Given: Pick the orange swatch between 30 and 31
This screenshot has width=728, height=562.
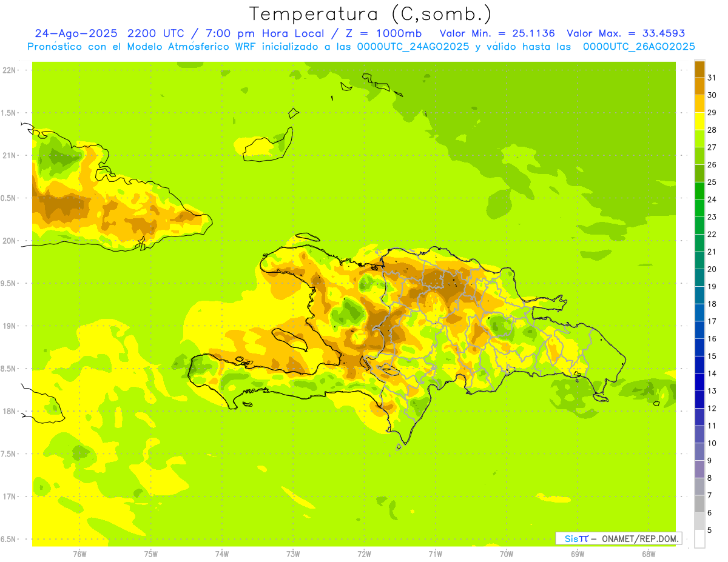Looking at the screenshot, I should click(699, 86).
